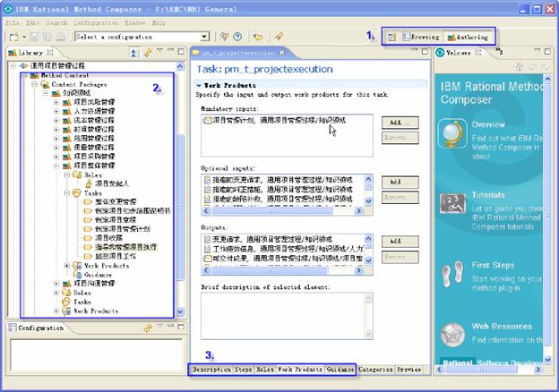The width and height of the screenshot is (559, 392).
Task: Open the Select a configuration dropdown
Action: (204, 37)
